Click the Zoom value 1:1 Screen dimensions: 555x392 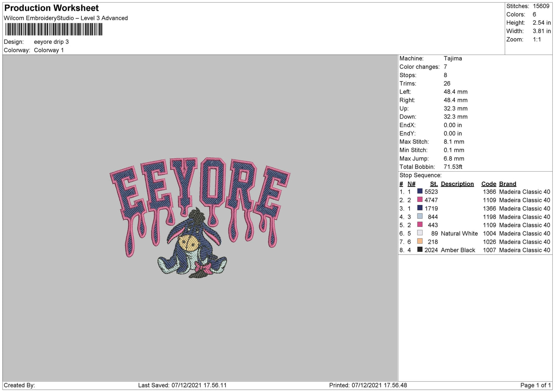(537, 40)
